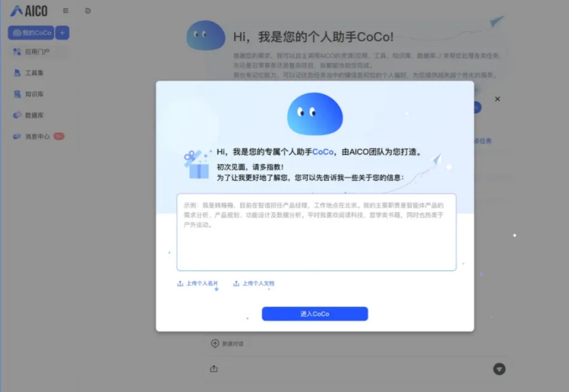The height and width of the screenshot is (392, 569).
Task: Click the upload icon beside 上传个人名片
Action: point(180,283)
